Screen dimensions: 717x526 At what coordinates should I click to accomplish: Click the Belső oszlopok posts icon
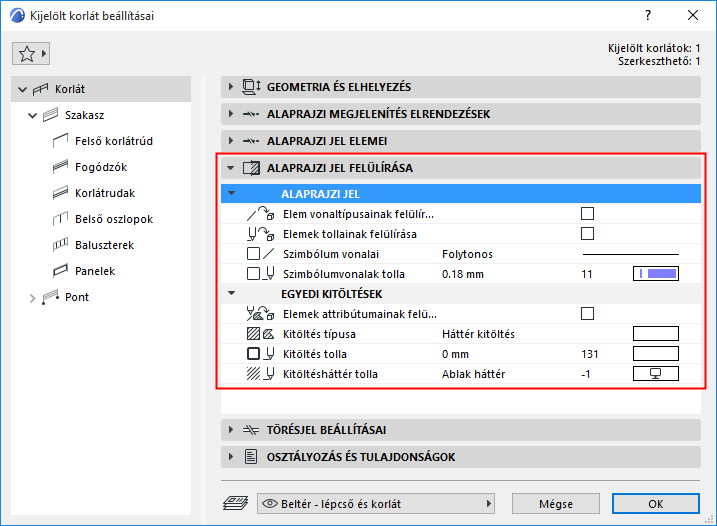coord(60,219)
